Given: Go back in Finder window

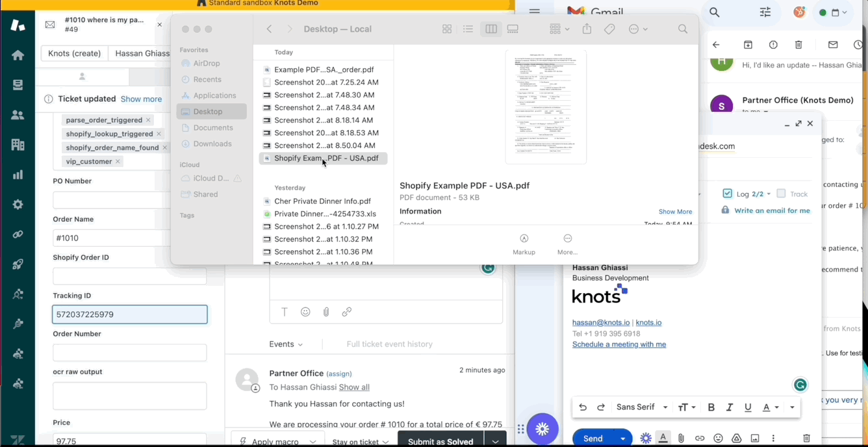Looking at the screenshot, I should [x=269, y=29].
